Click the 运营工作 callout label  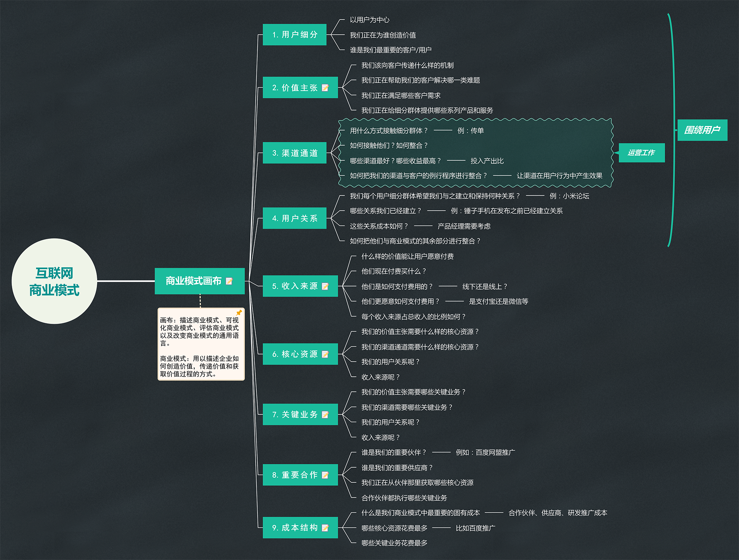[x=642, y=153]
